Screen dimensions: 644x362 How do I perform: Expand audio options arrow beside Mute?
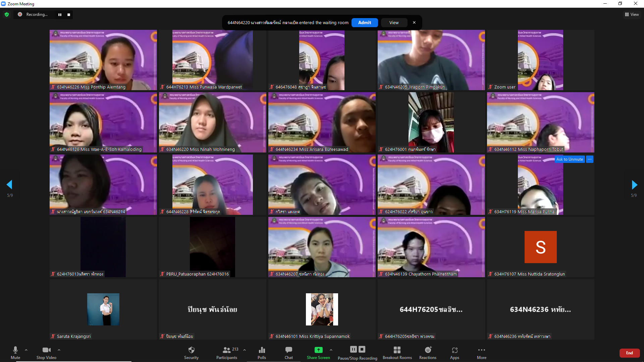pos(26,350)
